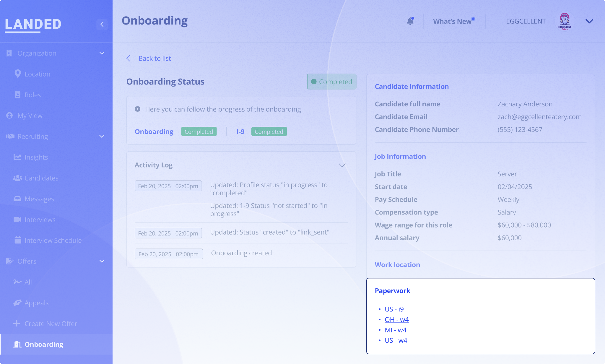
Task: Click the Insights chart icon
Action: [x=17, y=157]
